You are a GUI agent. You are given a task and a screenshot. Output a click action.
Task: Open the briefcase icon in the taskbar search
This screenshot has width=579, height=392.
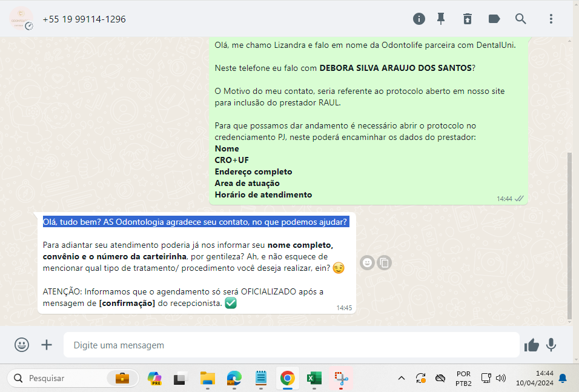point(122,378)
